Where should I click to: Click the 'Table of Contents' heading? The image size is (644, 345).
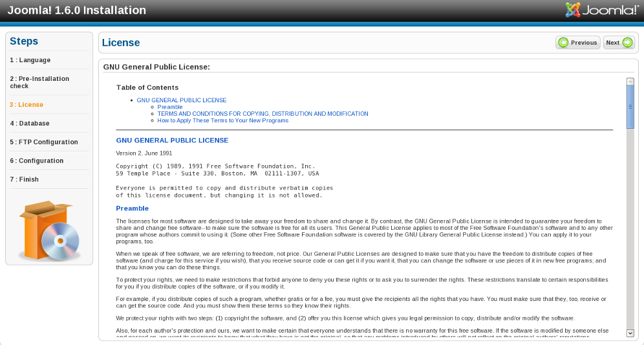(147, 87)
